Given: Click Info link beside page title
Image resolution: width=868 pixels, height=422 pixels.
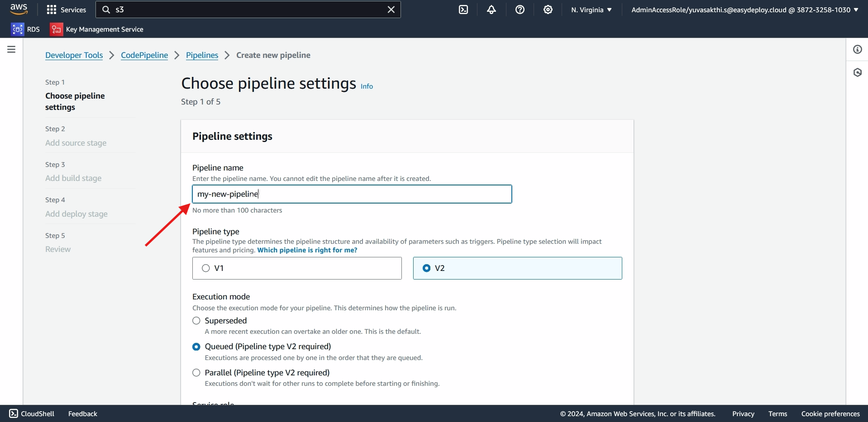Looking at the screenshot, I should [x=367, y=86].
